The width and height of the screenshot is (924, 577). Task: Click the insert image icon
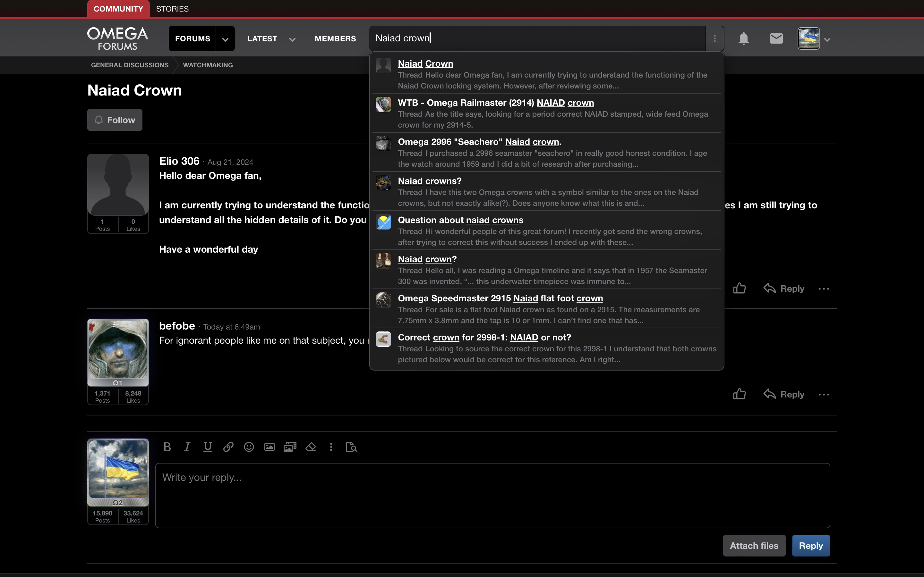[269, 447]
